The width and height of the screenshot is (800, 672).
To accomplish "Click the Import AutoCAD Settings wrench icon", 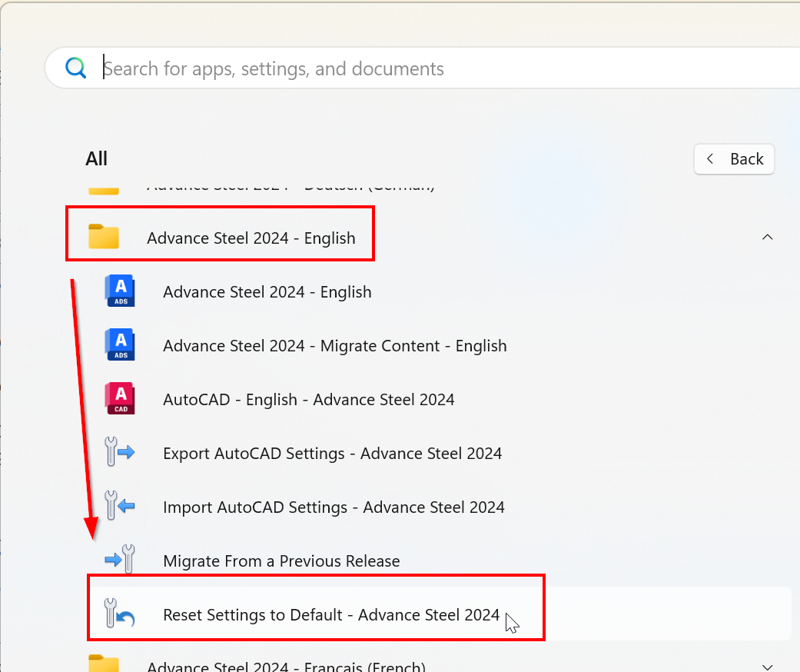I will pyautogui.click(x=120, y=507).
